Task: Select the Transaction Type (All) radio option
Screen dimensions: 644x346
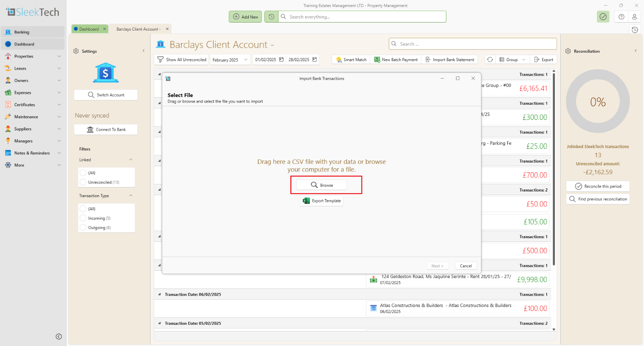Action: click(x=83, y=209)
